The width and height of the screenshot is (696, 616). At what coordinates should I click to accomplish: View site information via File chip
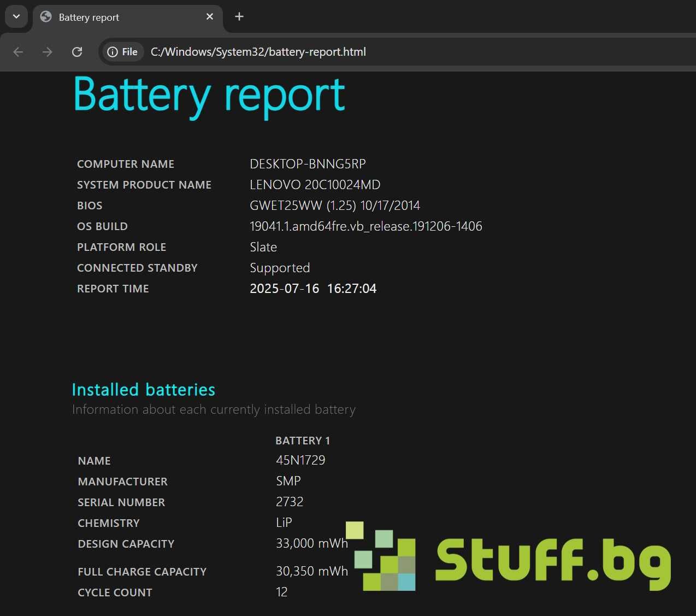[x=123, y=52]
